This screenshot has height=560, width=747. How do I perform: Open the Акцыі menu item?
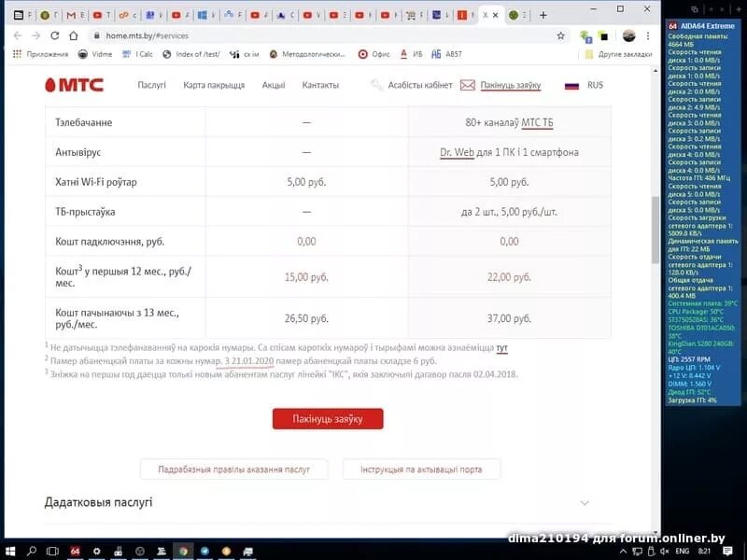[274, 85]
